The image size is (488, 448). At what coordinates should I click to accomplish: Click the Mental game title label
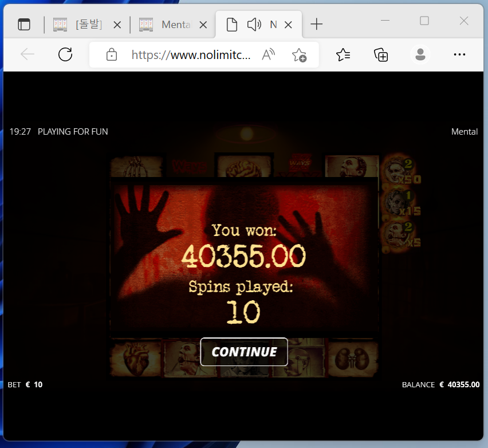pos(465,132)
